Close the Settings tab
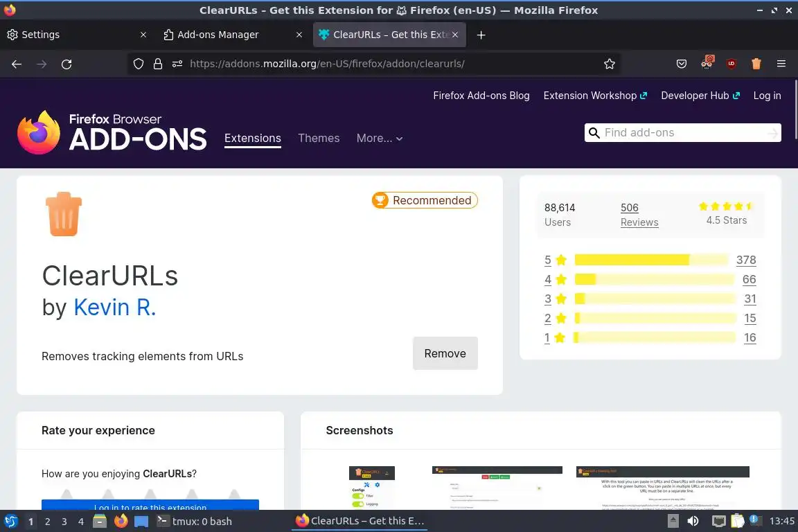The image size is (798, 532). point(143,35)
